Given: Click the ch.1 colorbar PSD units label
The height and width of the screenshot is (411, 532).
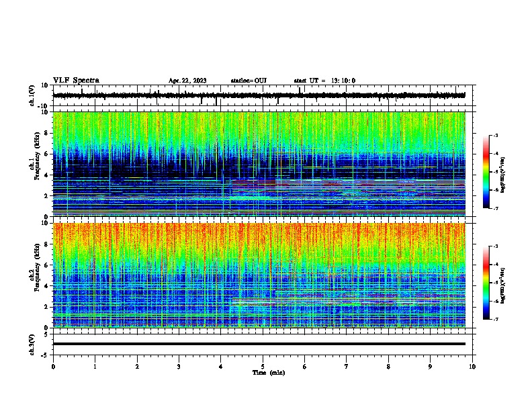Looking at the screenshot, I should [x=503, y=175].
